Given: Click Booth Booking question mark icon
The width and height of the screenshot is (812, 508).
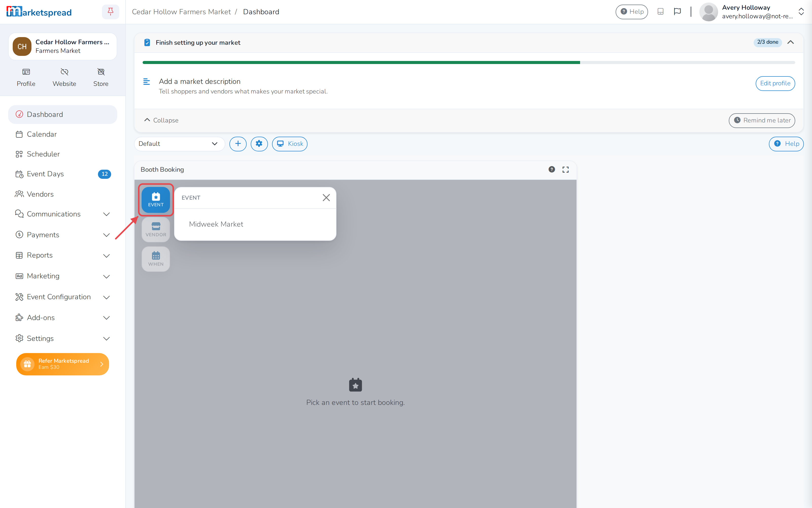Looking at the screenshot, I should point(552,169).
